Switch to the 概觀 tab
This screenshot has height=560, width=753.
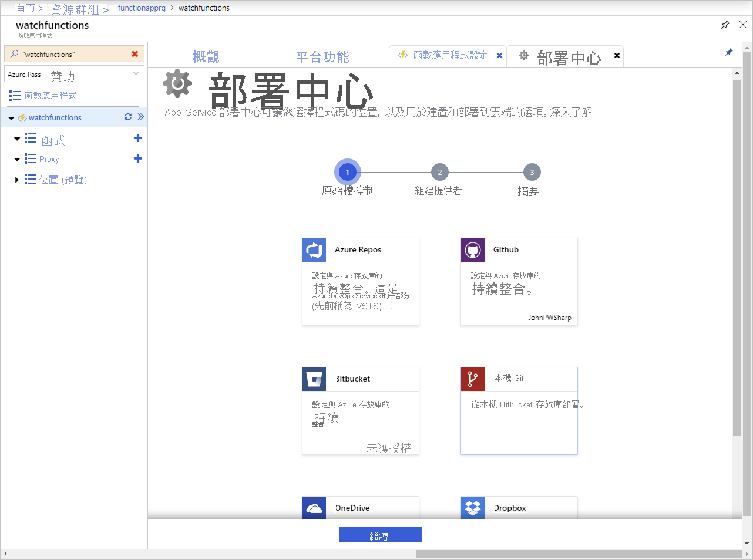click(206, 57)
